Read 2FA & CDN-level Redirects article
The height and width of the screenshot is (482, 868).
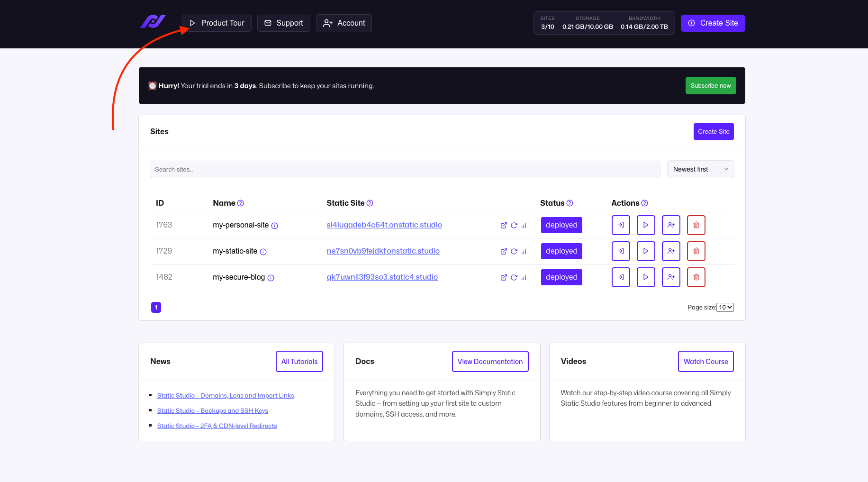pos(217,426)
